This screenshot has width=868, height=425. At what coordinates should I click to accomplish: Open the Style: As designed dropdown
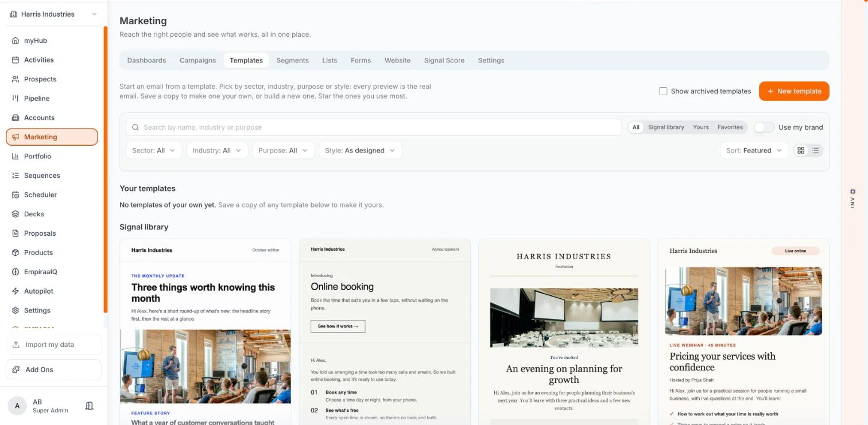tap(360, 150)
